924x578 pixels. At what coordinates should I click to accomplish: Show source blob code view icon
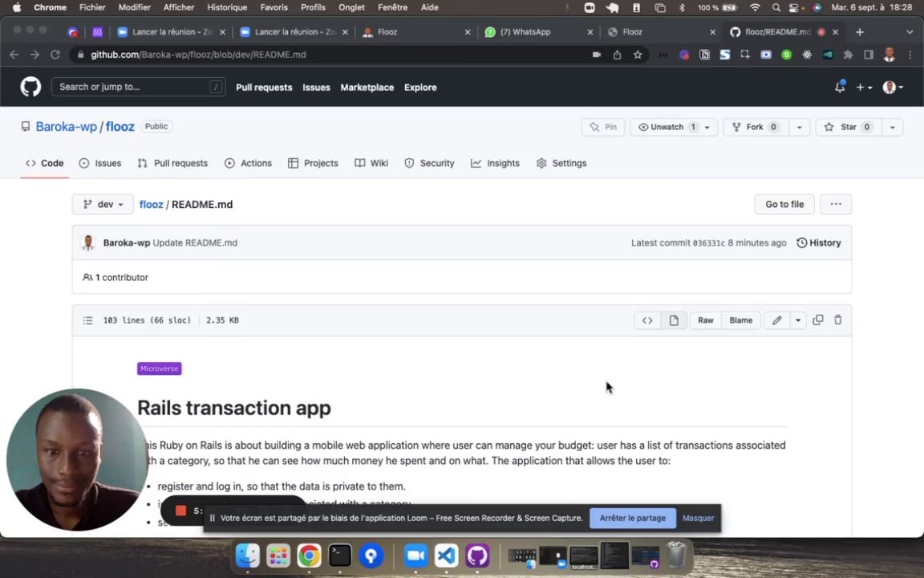point(647,320)
